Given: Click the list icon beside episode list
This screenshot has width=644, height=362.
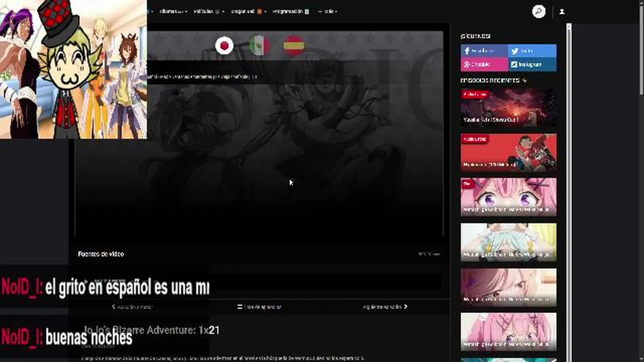Looking at the screenshot, I should point(240,307).
